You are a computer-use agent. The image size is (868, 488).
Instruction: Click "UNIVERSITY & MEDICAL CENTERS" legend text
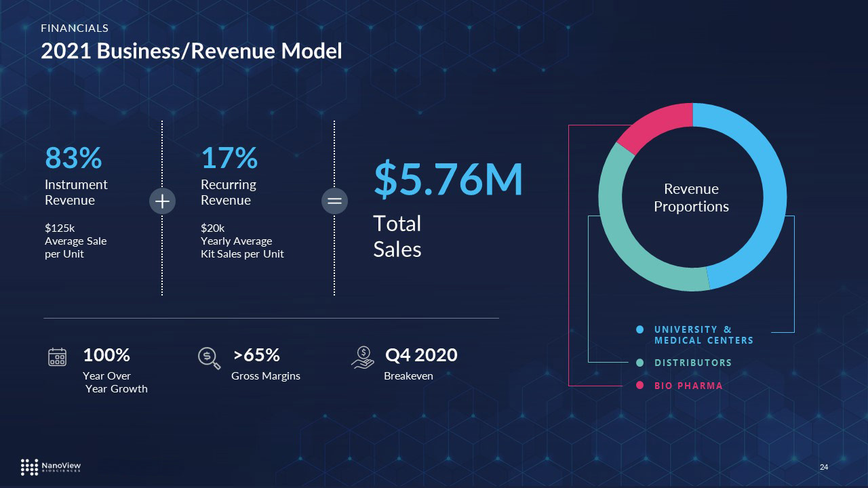pos(704,335)
